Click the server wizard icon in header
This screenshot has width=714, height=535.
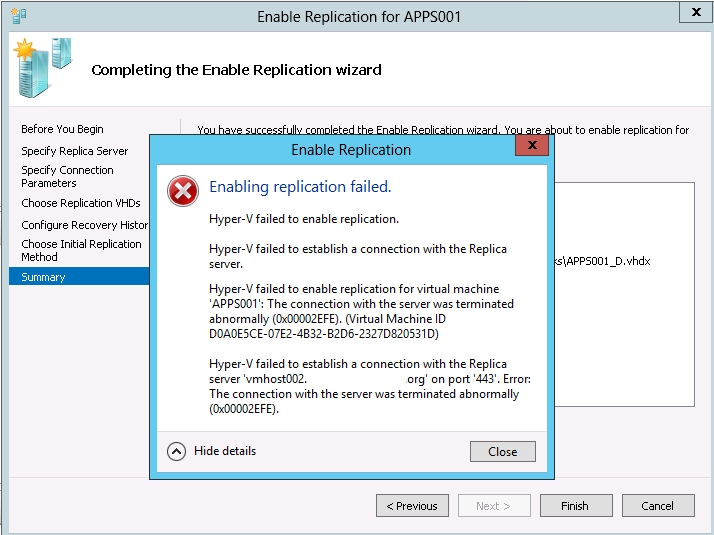coord(43,67)
